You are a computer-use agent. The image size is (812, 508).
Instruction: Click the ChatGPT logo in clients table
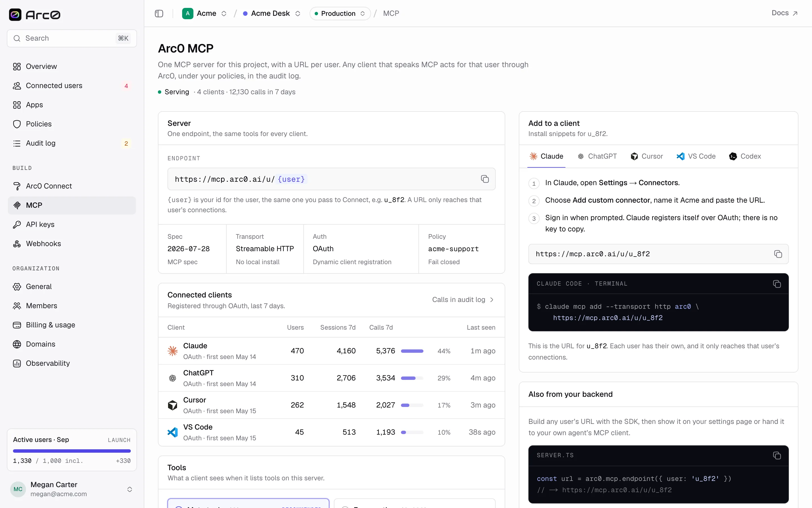point(173,378)
